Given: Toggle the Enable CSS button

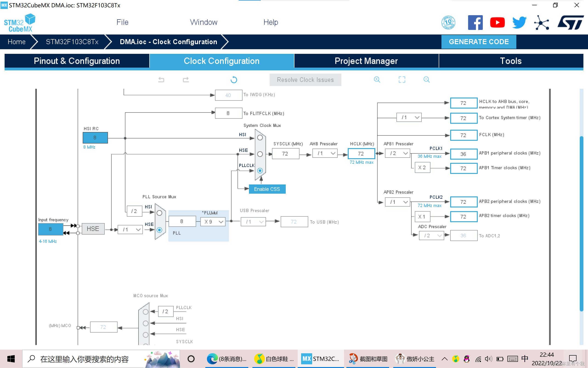Looking at the screenshot, I should [x=267, y=189].
